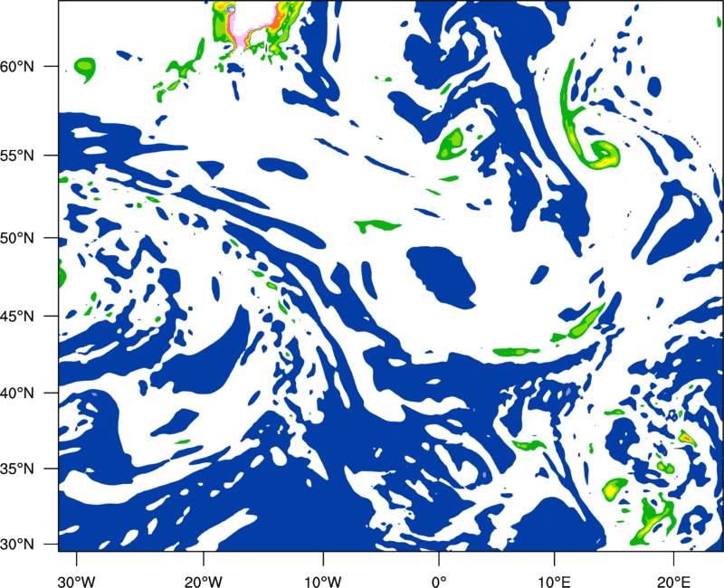The width and height of the screenshot is (724, 588).
Task: Click the 0° longitude label
Action: [x=439, y=582]
